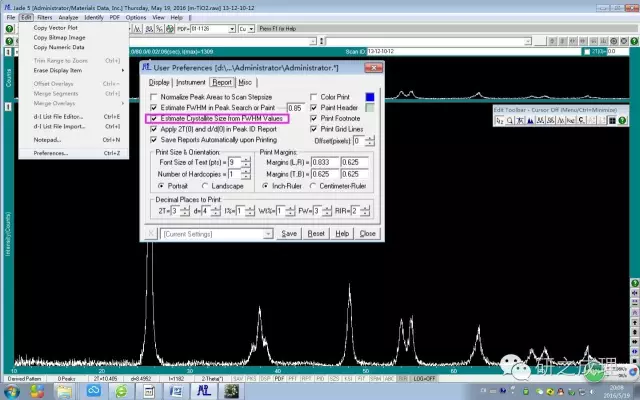Select Landscape orientation radio button
Image resolution: width=640 pixels, height=400 pixels.
click(x=205, y=186)
